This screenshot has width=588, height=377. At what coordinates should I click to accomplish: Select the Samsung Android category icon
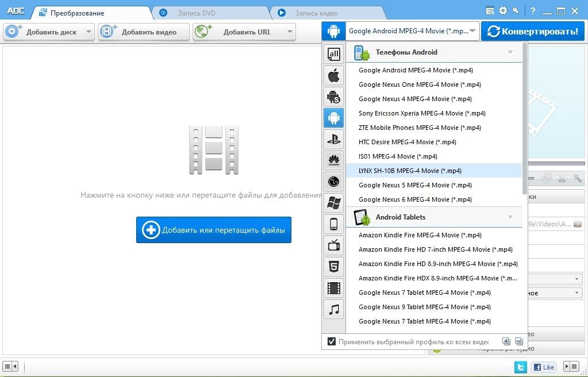click(333, 97)
